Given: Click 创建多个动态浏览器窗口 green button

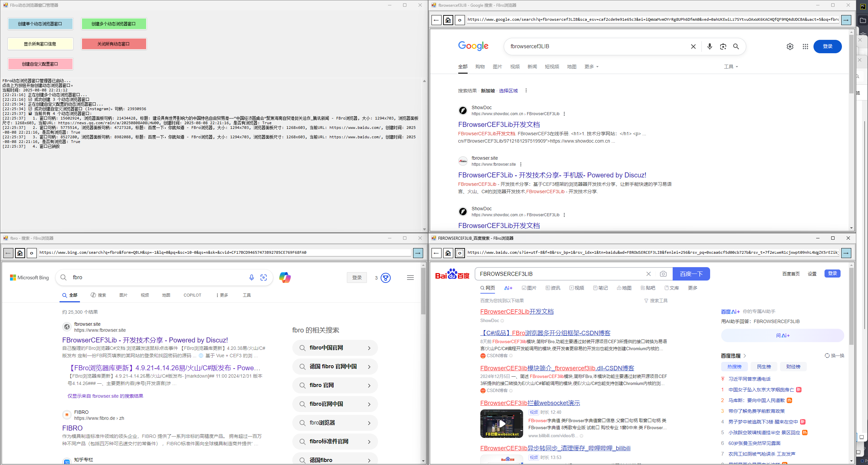Looking at the screenshot, I should [x=114, y=24].
